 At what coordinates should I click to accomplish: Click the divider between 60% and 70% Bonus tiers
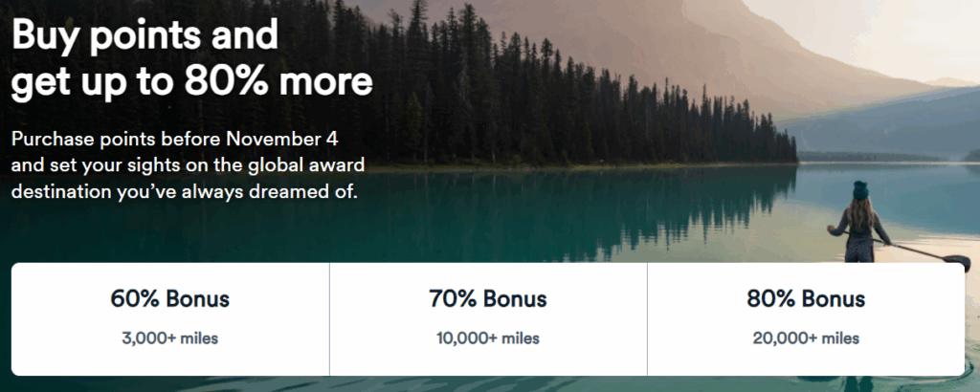[x=329, y=319]
